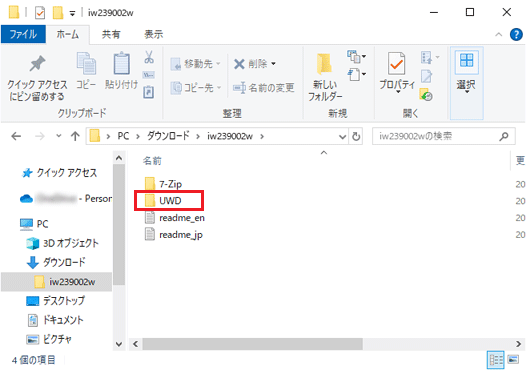
Task: Go Up one folder level
Action: coord(75,136)
